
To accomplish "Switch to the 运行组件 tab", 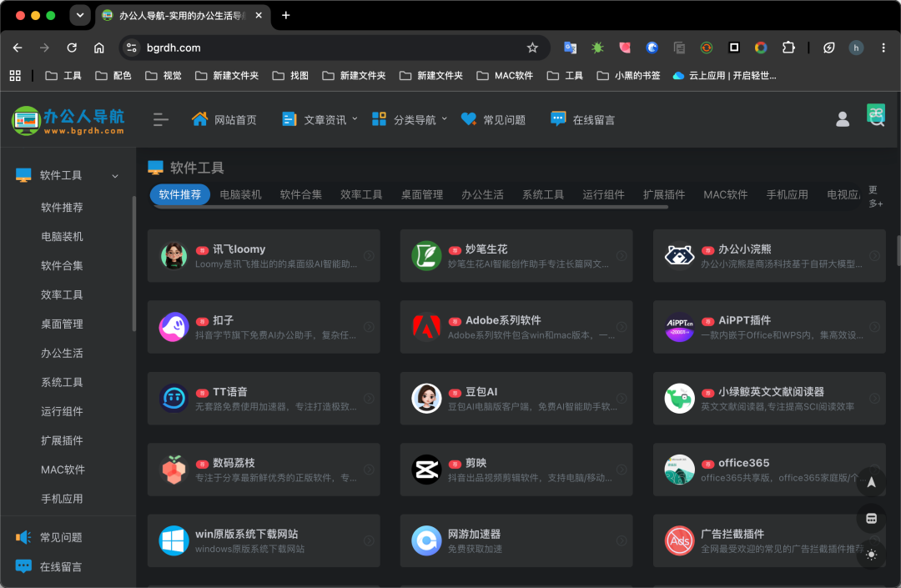I will coord(603,194).
